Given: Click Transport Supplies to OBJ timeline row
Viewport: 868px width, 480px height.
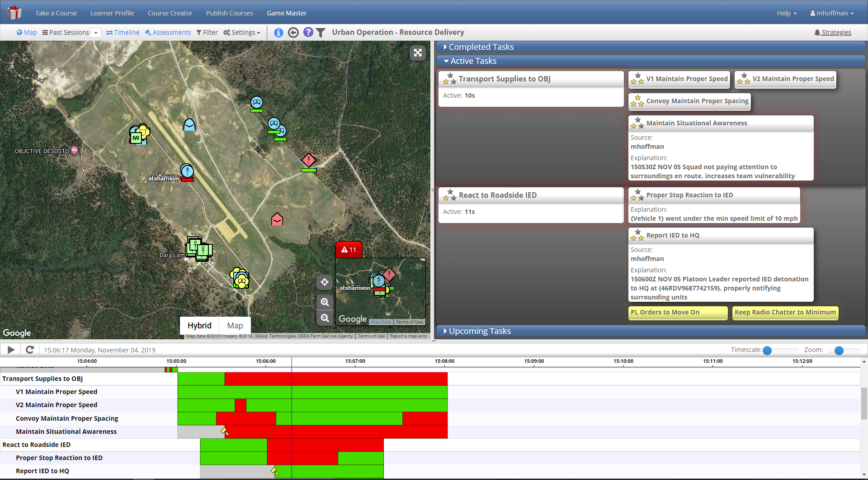Looking at the screenshot, I should click(x=429, y=379).
